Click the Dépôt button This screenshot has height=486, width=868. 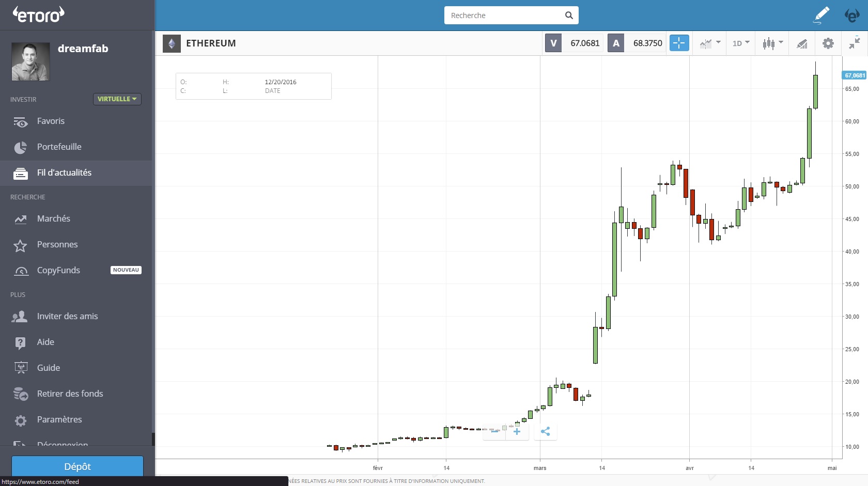click(78, 466)
